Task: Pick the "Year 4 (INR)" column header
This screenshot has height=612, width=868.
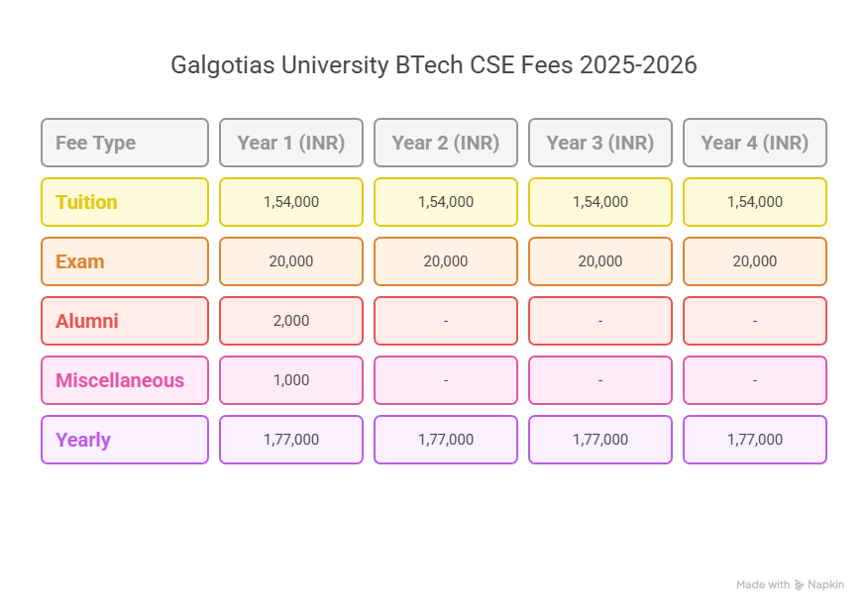Action: tap(755, 143)
